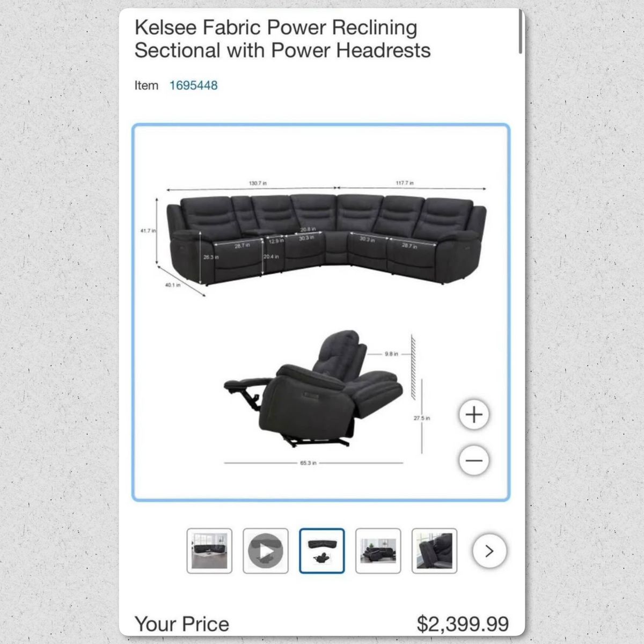Zoom in with the plus button
Viewport: 644px width, 644px height.
[474, 415]
